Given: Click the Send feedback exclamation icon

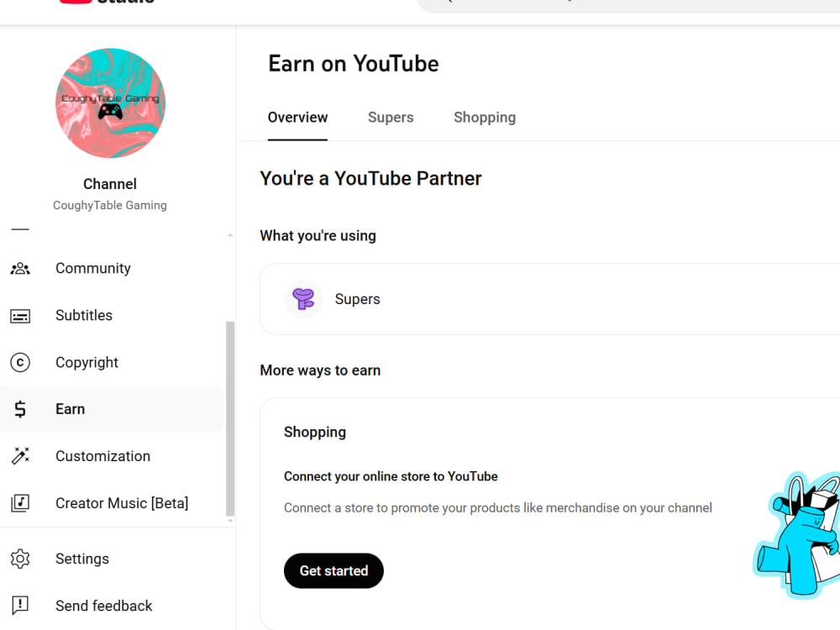Looking at the screenshot, I should tap(20, 606).
